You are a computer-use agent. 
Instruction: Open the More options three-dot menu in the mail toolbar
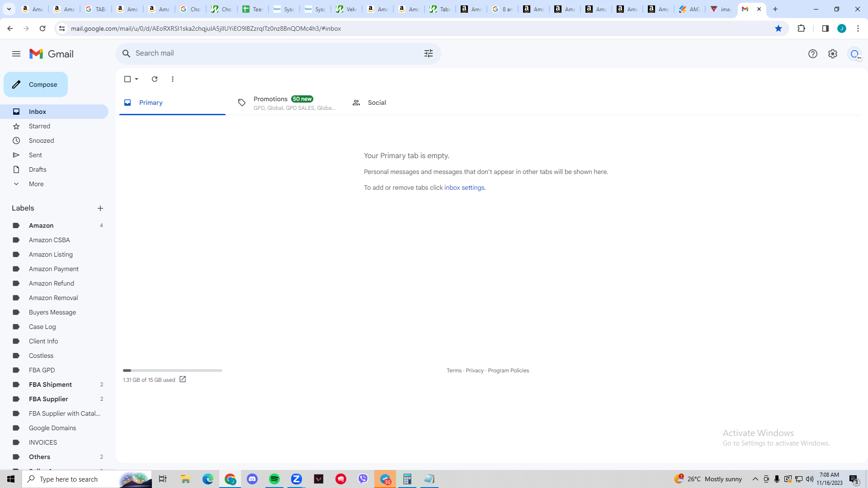click(173, 79)
